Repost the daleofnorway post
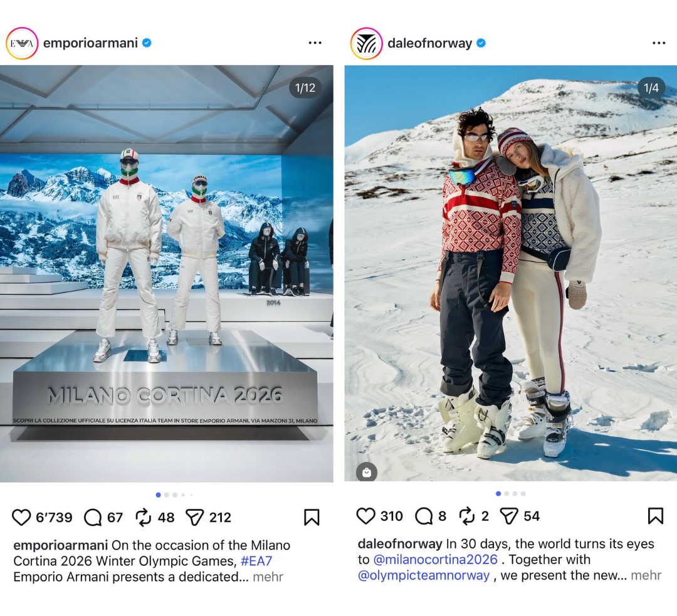This screenshot has width=677, height=616. [x=467, y=516]
